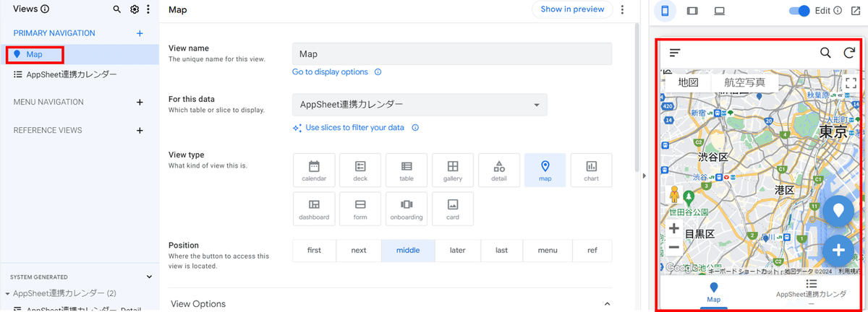The width and height of the screenshot is (868, 312).
Task: Add a new reference view
Action: (x=140, y=131)
